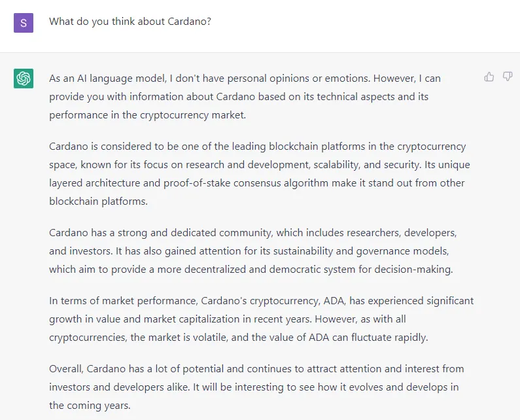Click the thumbs up feedback icon
The height and width of the screenshot is (420, 520).
tap(489, 77)
